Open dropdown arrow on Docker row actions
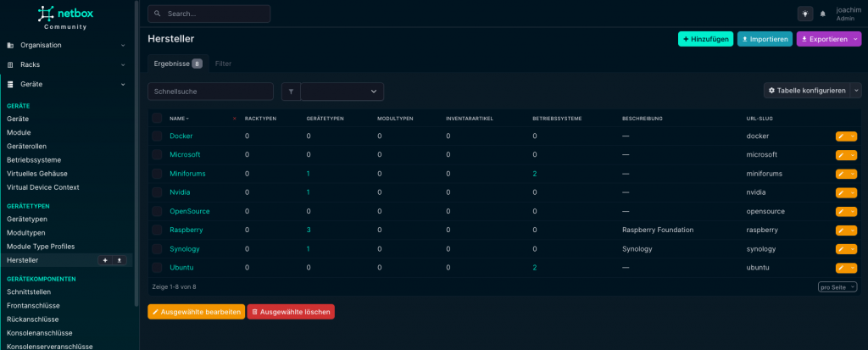The height and width of the screenshot is (350, 868). [852, 136]
